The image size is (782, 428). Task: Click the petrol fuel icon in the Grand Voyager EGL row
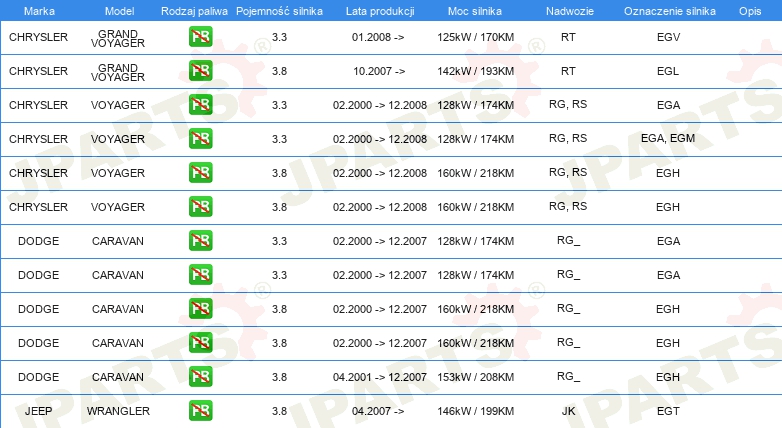point(200,71)
